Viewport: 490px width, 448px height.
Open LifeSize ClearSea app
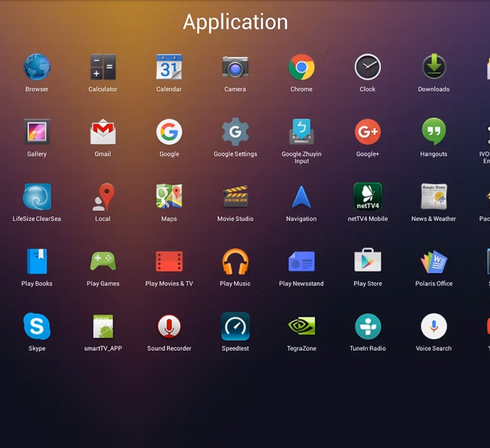coord(37,197)
